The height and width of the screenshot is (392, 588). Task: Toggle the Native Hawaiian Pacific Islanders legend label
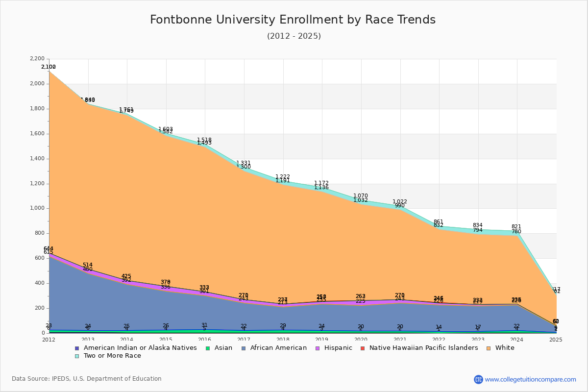pyautogui.click(x=424, y=348)
